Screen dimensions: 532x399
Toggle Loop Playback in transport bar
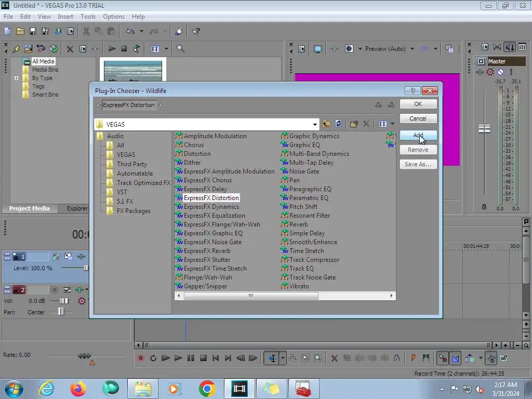tap(153, 358)
